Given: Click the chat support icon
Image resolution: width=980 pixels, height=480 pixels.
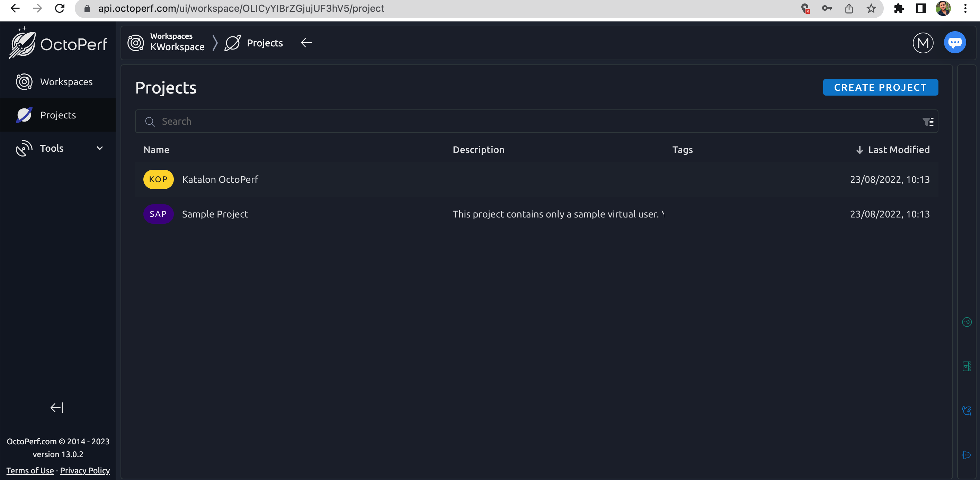Looking at the screenshot, I should 955,43.
